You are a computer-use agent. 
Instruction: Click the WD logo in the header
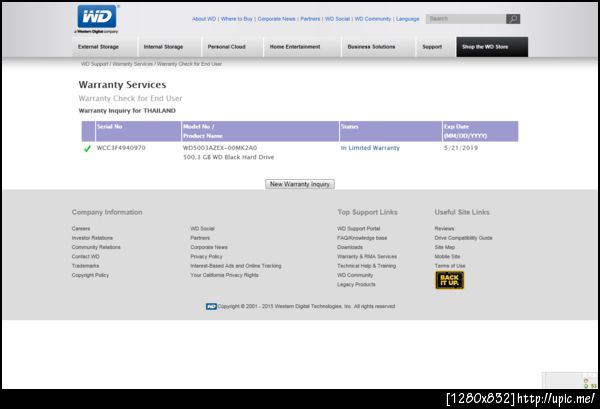coord(97,18)
